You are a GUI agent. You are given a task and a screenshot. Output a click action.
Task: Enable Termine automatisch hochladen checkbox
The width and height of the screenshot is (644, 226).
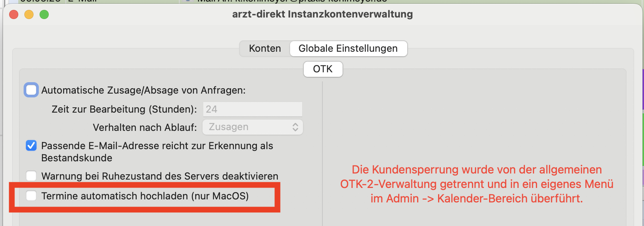tap(31, 196)
